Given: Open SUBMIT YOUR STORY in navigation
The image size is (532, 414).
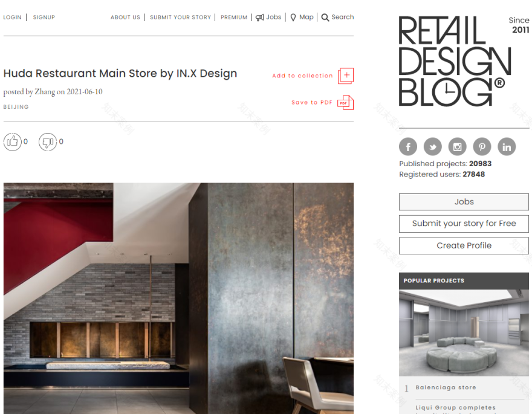Looking at the screenshot, I should pyautogui.click(x=181, y=18).
